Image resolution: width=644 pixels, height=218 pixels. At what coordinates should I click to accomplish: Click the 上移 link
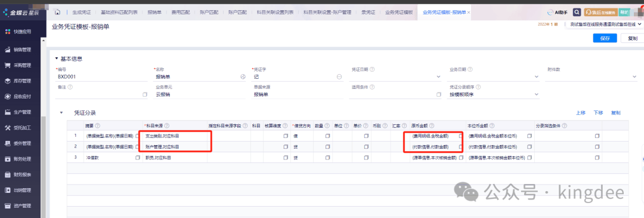pos(580,112)
